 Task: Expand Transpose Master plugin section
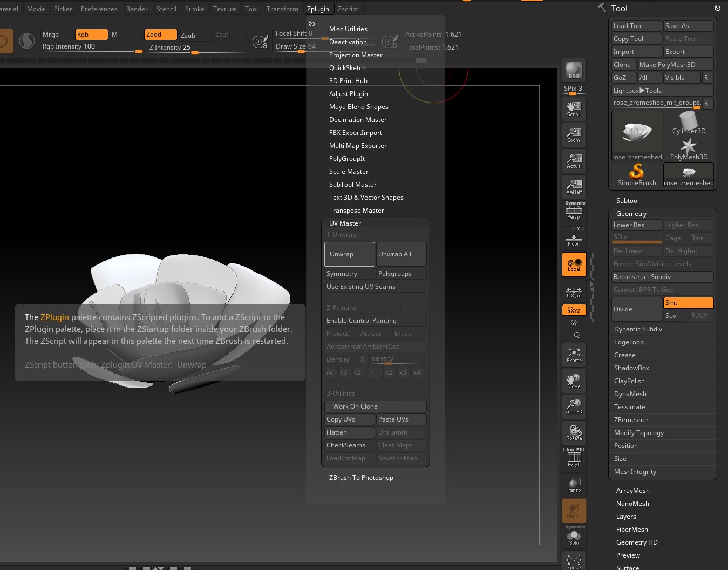point(357,211)
